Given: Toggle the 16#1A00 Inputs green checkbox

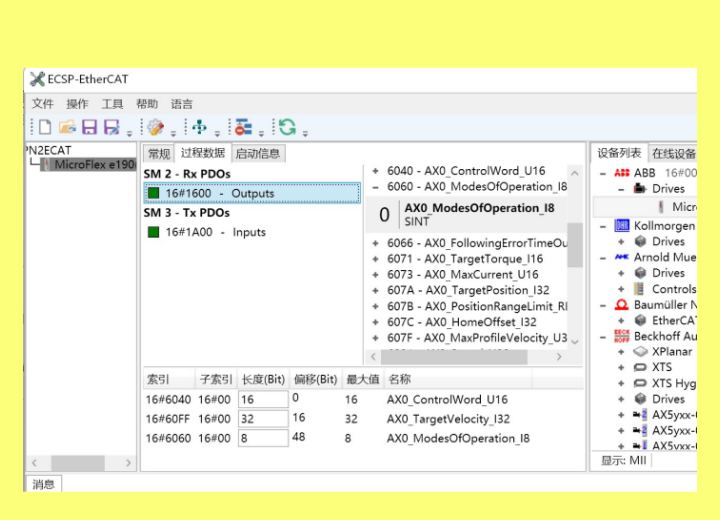Looking at the screenshot, I should (x=154, y=233).
